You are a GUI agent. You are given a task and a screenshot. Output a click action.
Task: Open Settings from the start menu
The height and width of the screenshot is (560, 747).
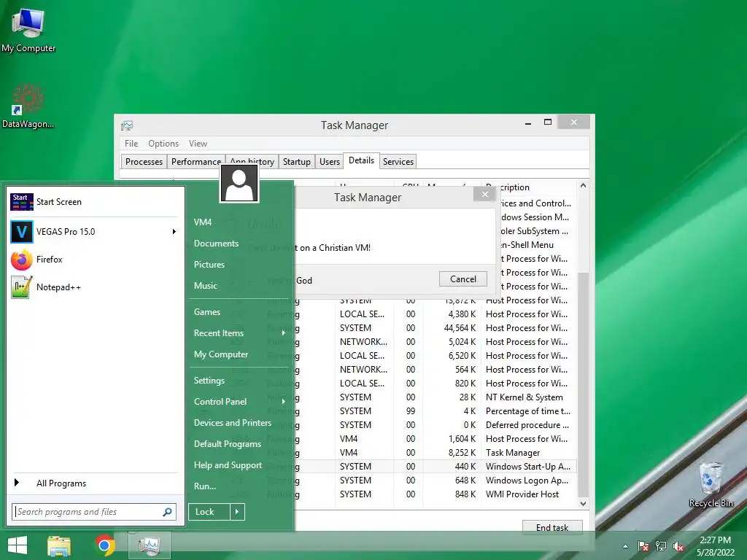[209, 381]
